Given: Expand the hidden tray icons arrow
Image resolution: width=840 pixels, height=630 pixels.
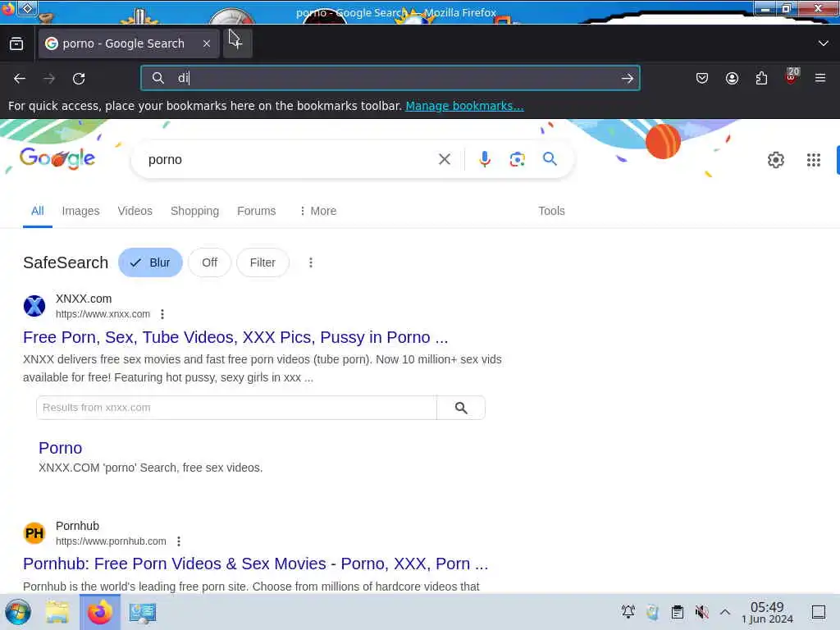Looking at the screenshot, I should pos(725,612).
